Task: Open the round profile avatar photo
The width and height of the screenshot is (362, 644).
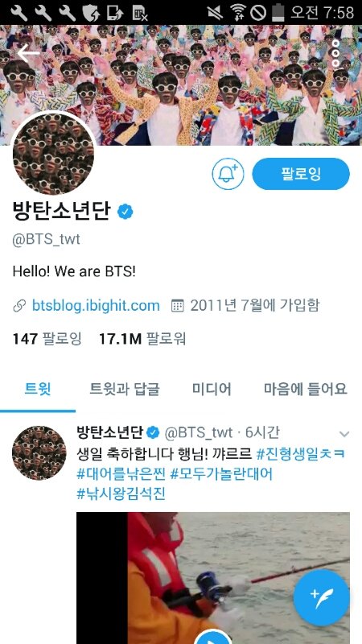Action: tap(53, 154)
